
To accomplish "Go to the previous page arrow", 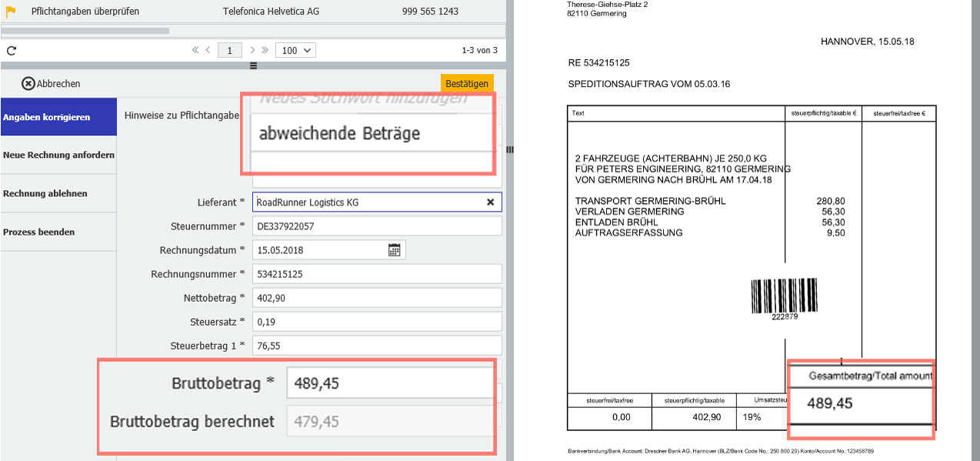I will coord(208,50).
